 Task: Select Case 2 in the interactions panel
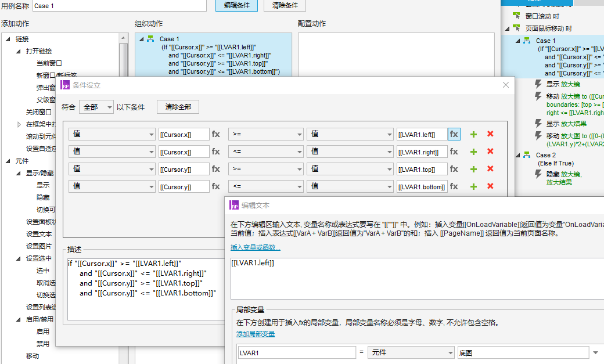tap(545, 155)
